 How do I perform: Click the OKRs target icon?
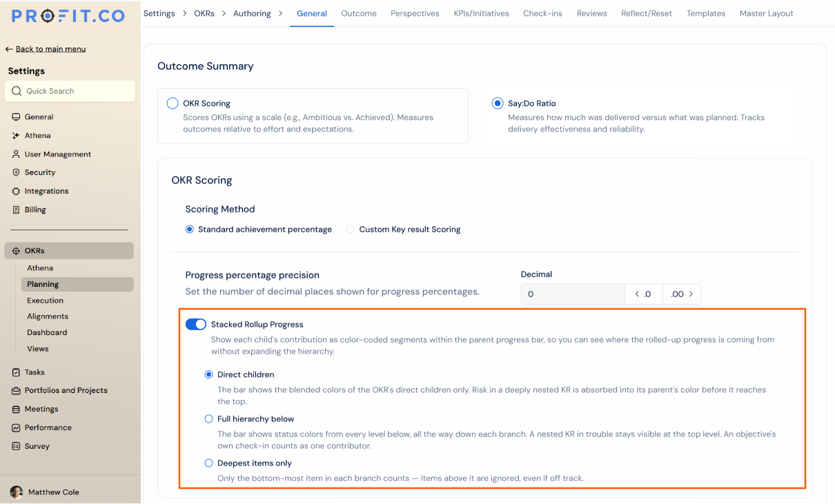16,251
